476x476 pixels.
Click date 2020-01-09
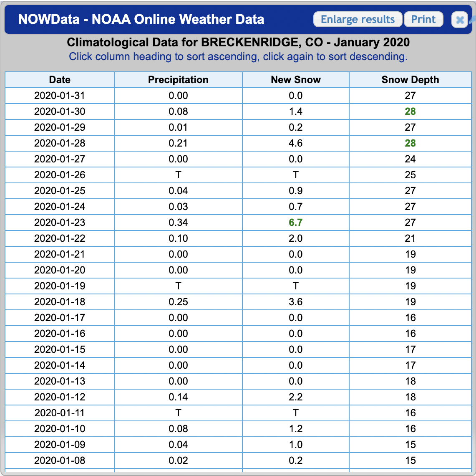point(60,445)
